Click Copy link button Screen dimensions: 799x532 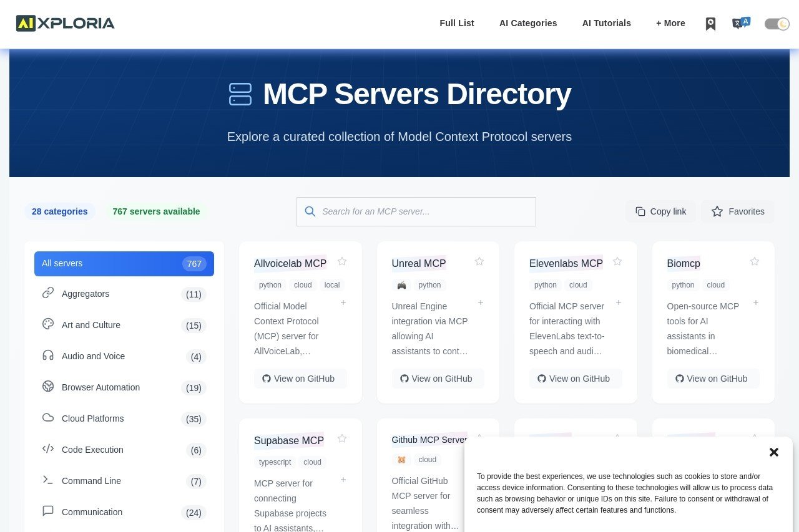pyautogui.click(x=661, y=211)
